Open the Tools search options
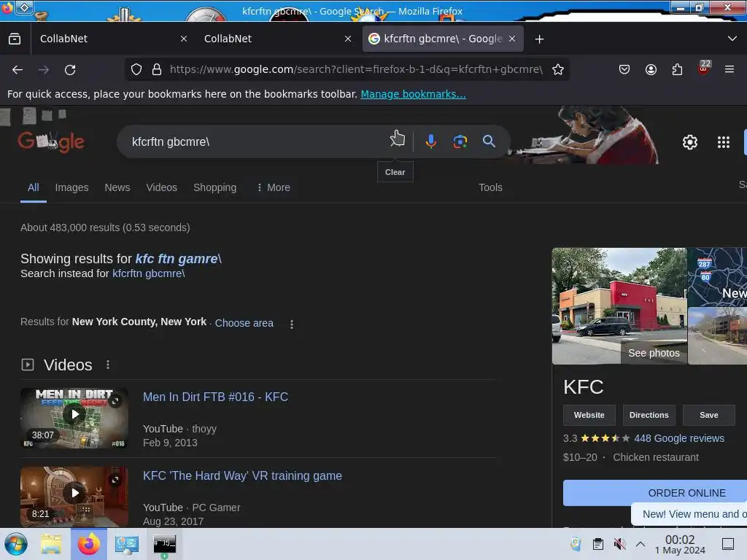Image resolution: width=747 pixels, height=560 pixels. [490, 187]
